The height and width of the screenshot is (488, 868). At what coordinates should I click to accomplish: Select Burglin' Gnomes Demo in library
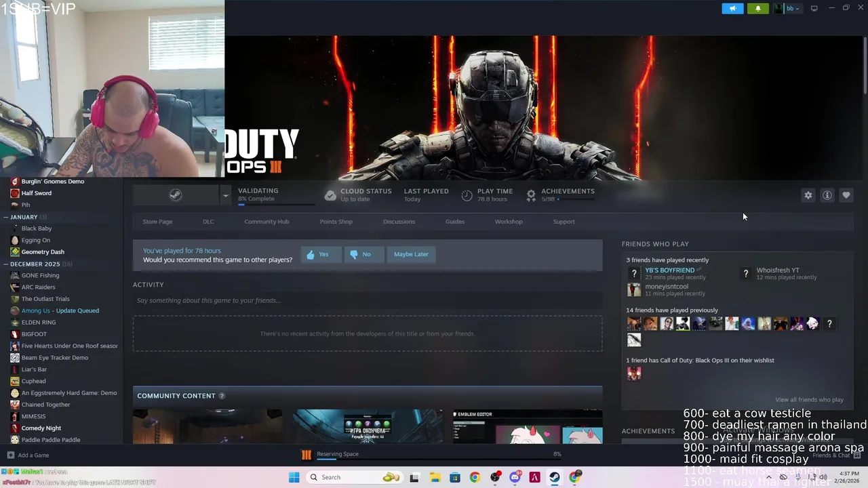coord(53,182)
